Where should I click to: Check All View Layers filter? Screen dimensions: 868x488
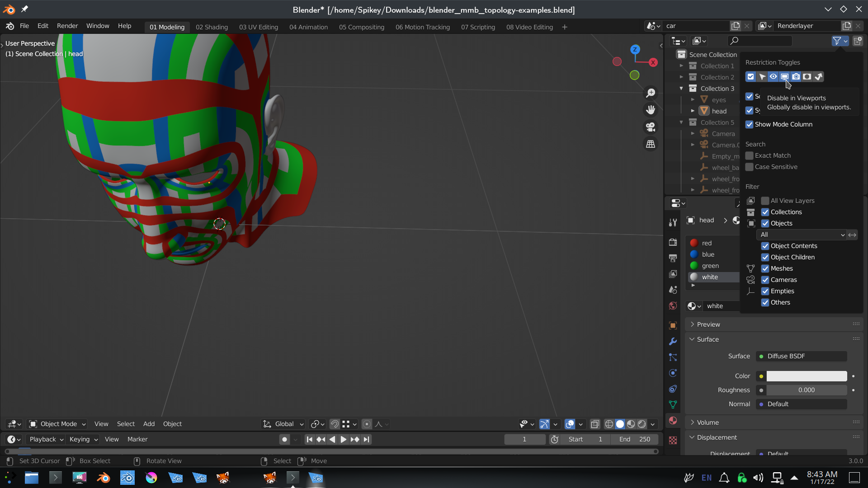[x=765, y=201]
